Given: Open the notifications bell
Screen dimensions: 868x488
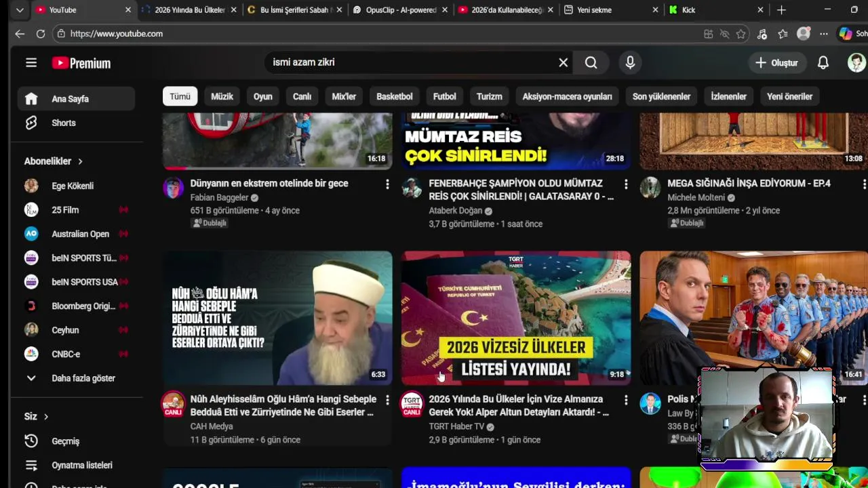Looking at the screenshot, I should 823,62.
